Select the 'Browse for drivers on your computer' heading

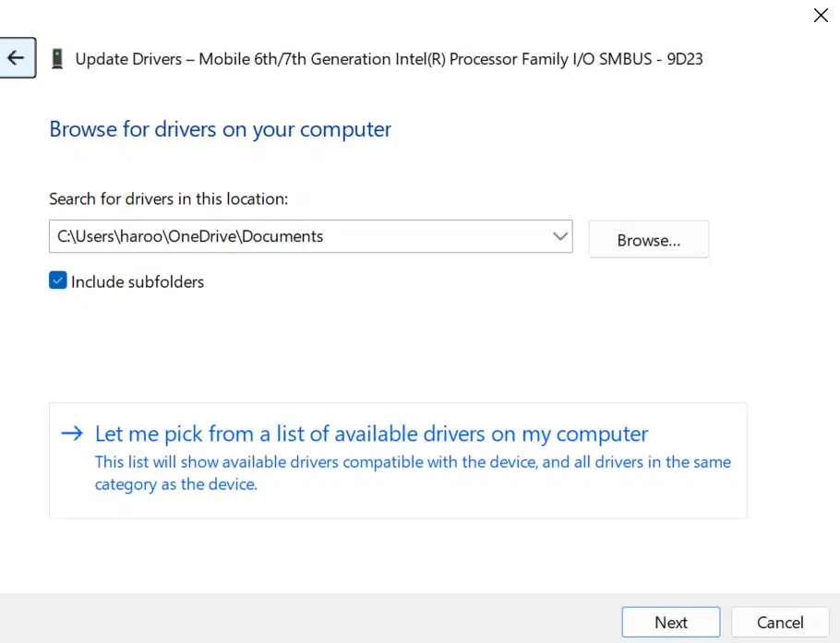(x=220, y=129)
